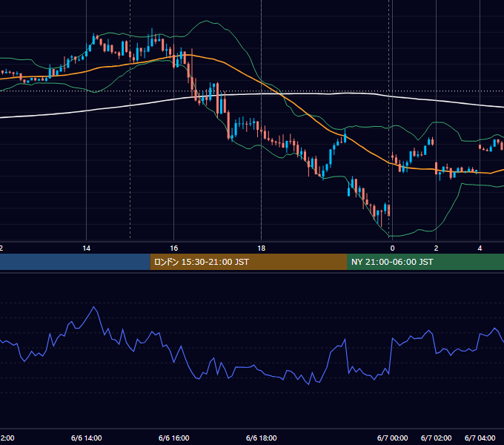
Task: Click the 6/6 16:00 date label
Action: tap(174, 438)
